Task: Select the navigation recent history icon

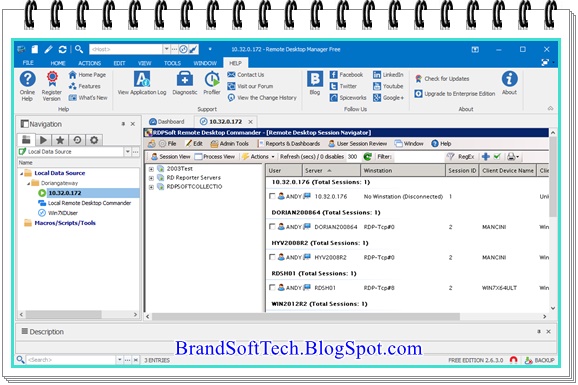Action: coord(77,140)
